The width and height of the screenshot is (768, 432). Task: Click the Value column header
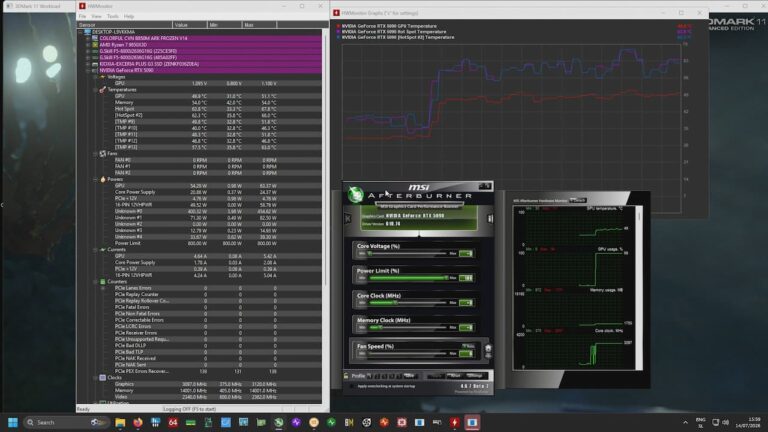(x=190, y=24)
